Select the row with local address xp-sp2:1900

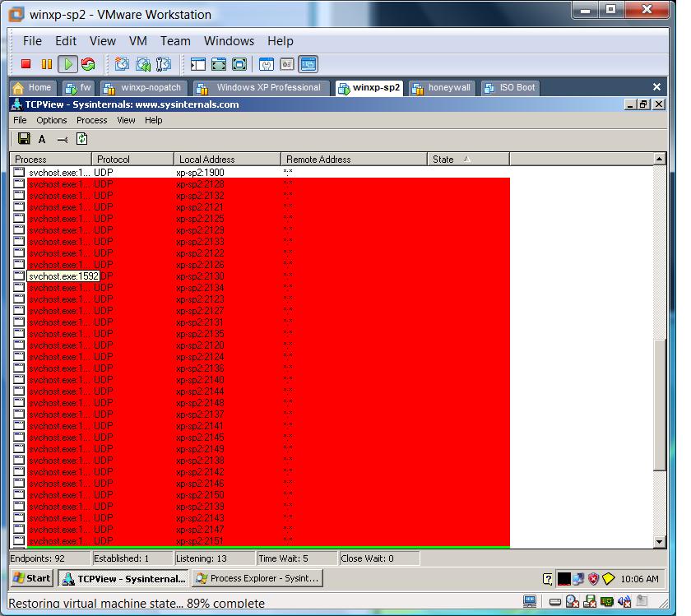(260, 172)
